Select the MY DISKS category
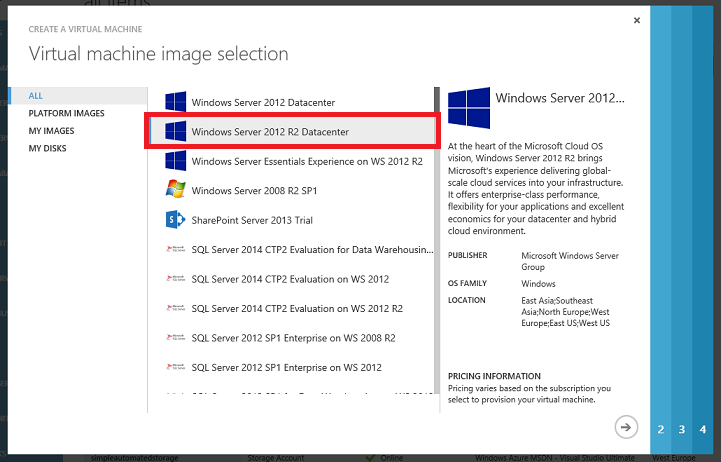 click(48, 148)
